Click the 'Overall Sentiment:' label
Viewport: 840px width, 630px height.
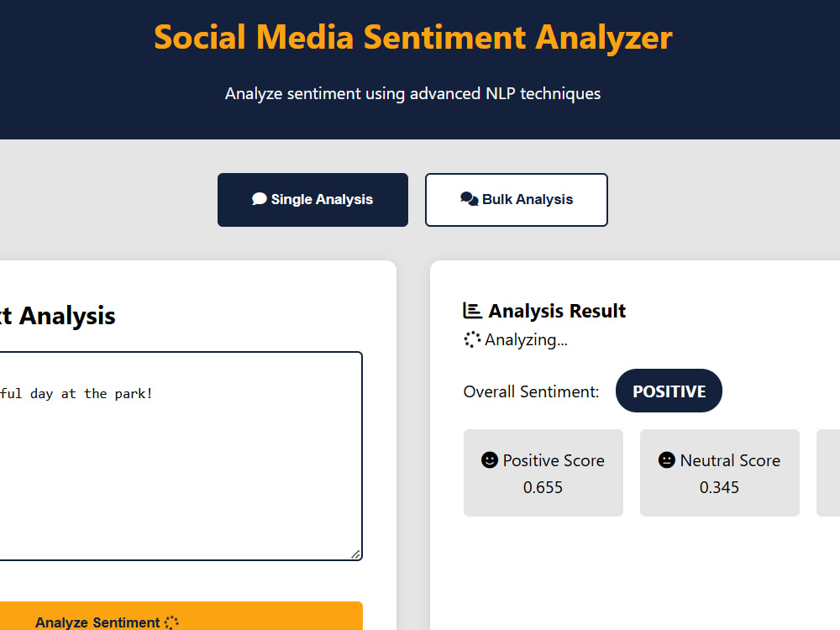531,391
